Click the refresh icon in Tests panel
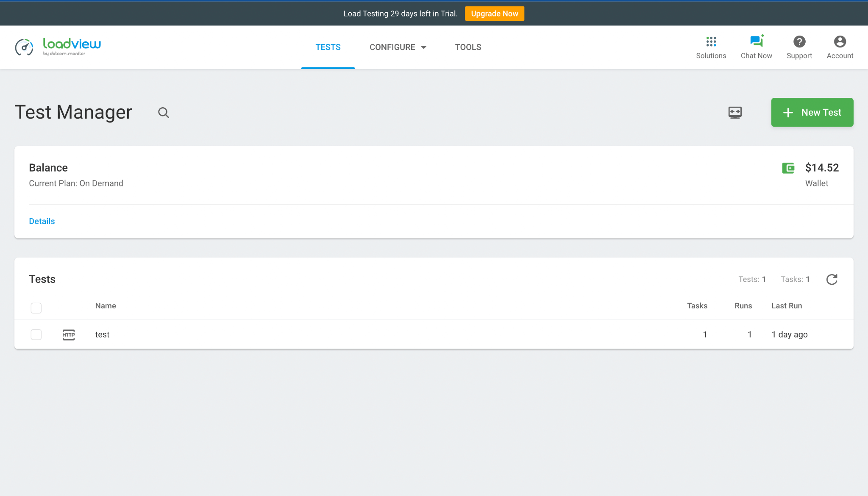Screen dimensions: 868x496 [x=832, y=279]
